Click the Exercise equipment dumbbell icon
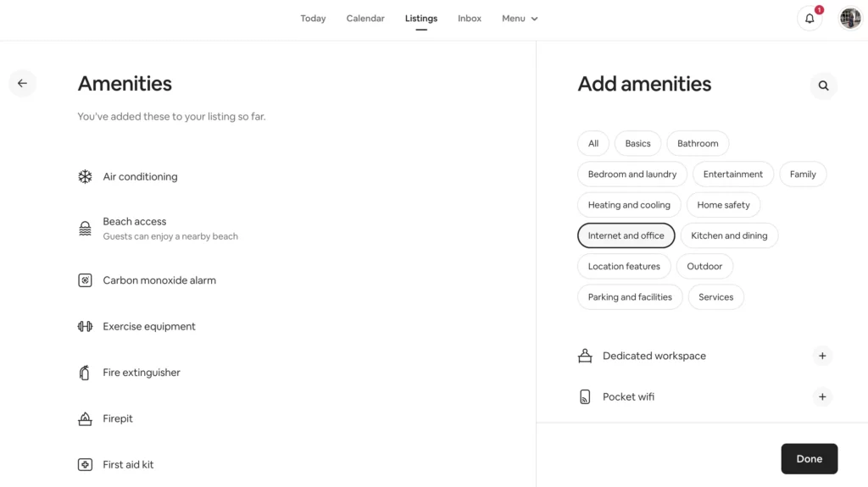The height and width of the screenshot is (487, 868). (85, 326)
